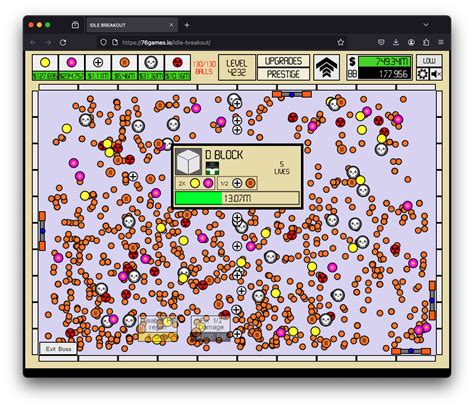Reload the Idle Breakout page
Screen dimensions: 474x408
63,42
